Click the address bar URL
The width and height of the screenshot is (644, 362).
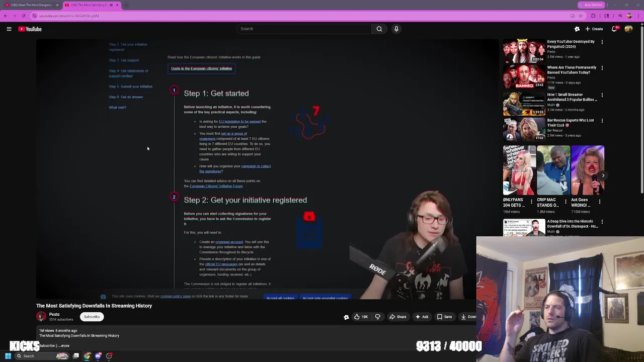(69, 16)
